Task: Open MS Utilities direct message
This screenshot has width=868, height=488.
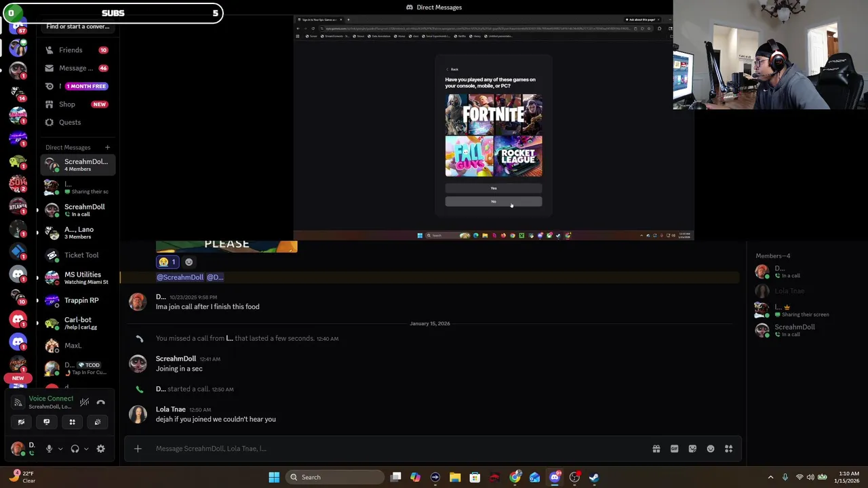Action: point(78,278)
